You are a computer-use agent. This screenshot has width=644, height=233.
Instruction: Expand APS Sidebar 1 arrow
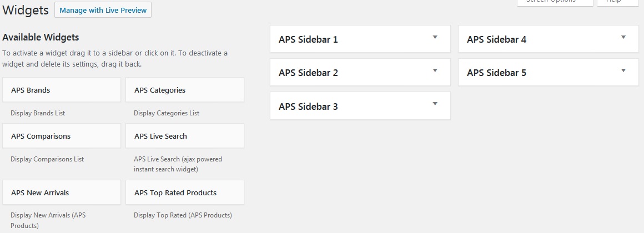pos(435,37)
